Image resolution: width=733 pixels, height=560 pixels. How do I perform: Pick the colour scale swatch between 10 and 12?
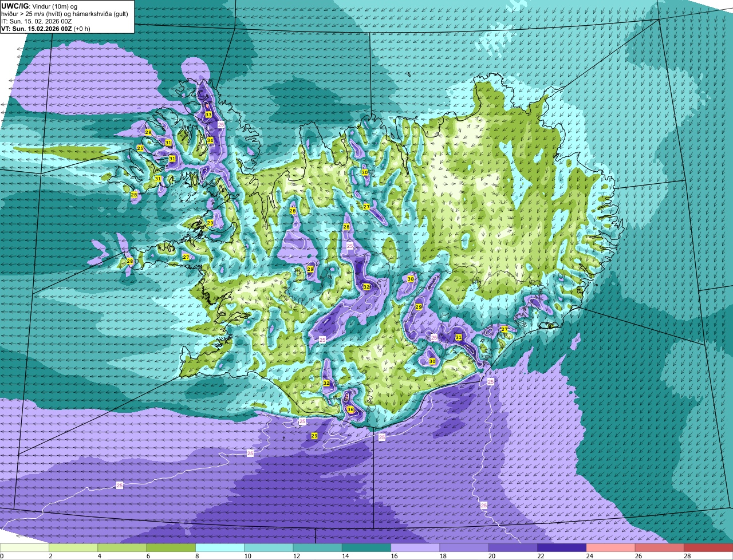269,547
